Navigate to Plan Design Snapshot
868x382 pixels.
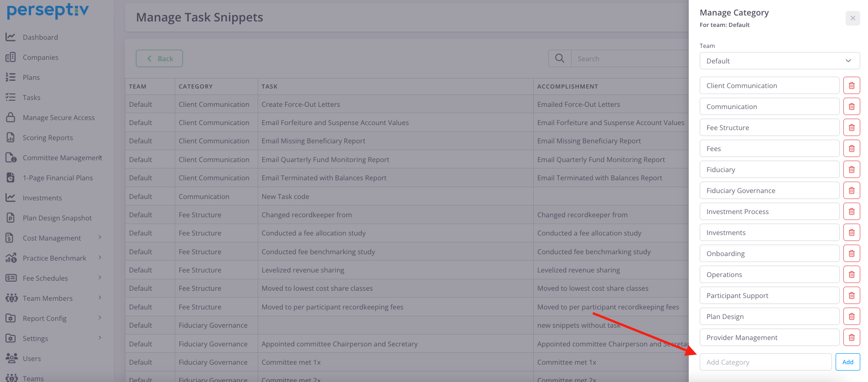pos(57,218)
